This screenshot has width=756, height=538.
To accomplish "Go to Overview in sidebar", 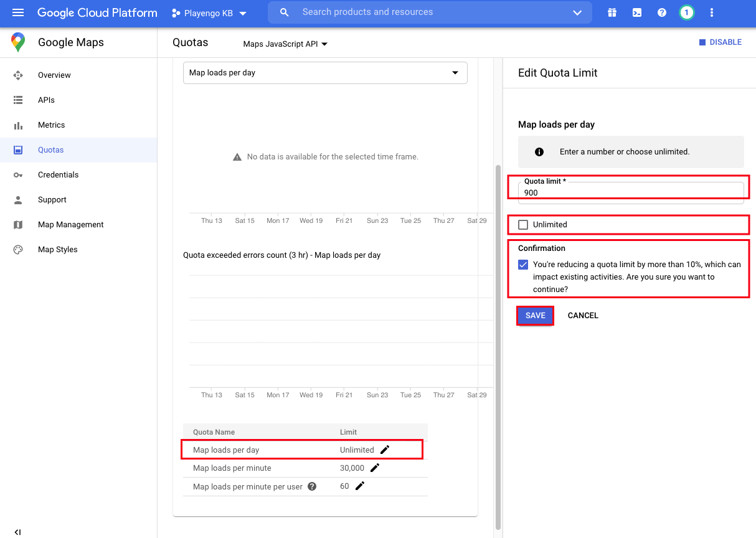I will pos(54,75).
